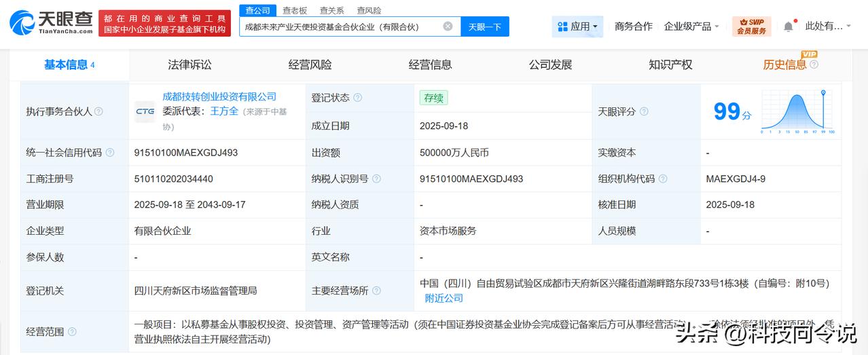Image resolution: width=868 pixels, height=355 pixels.
Task: Open notifications via the bell icon
Action: [788, 26]
